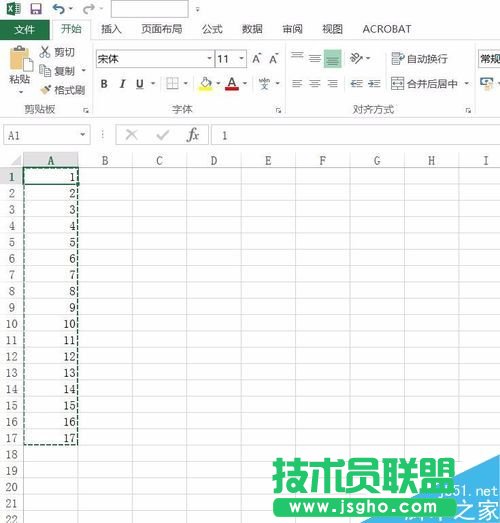500x523 pixels.
Task: Toggle Underline formatting
Action: (140, 83)
